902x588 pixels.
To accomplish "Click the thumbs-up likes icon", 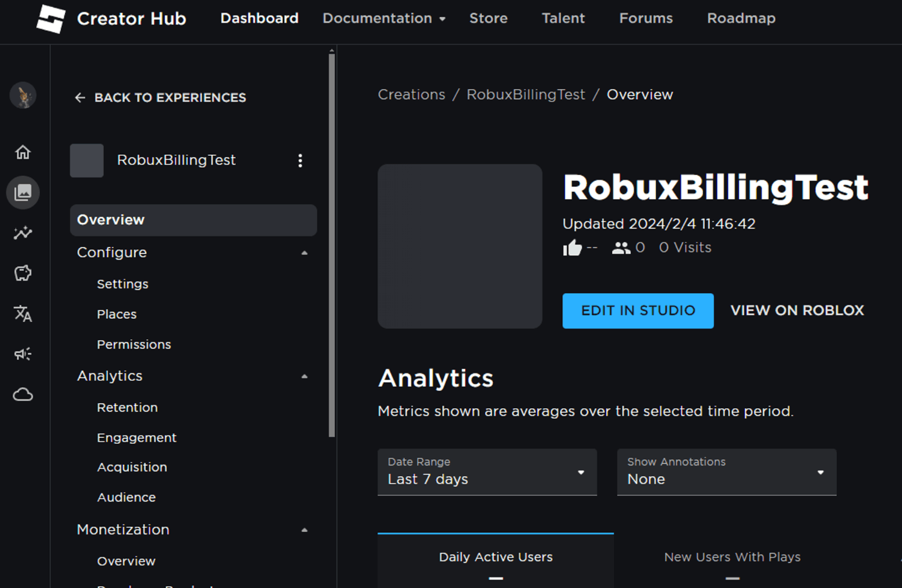I will [572, 247].
